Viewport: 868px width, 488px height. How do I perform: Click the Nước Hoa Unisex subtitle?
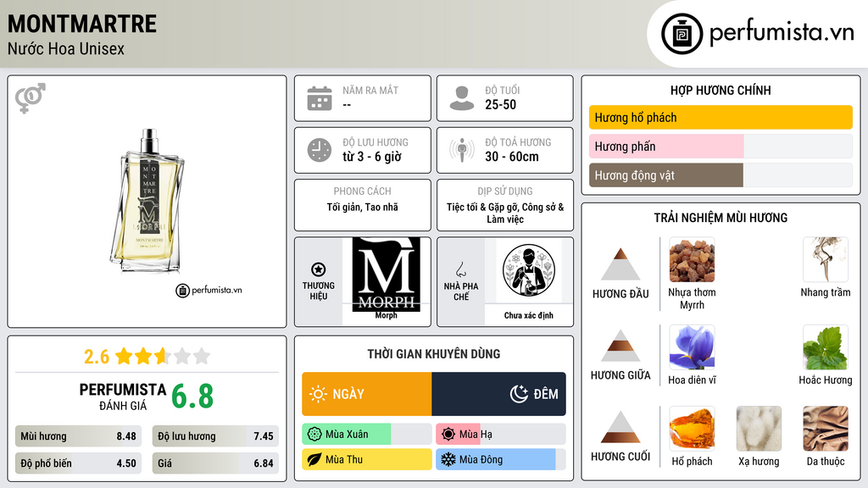[66, 48]
